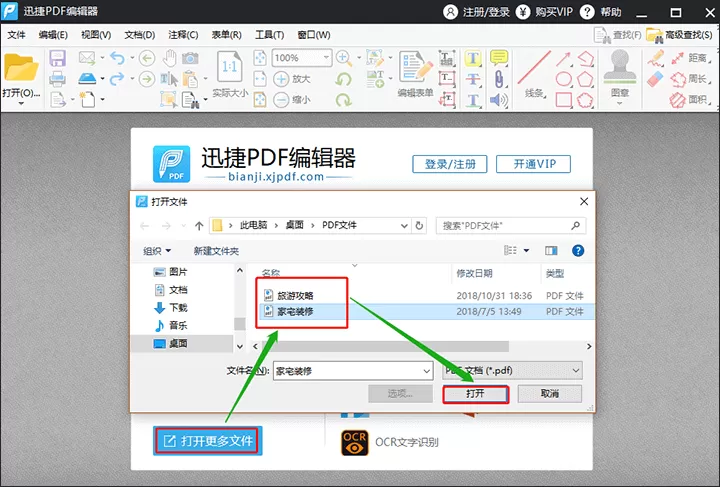Select the strikethrough text icon
This screenshot has height=487, width=720.
(x=473, y=79)
